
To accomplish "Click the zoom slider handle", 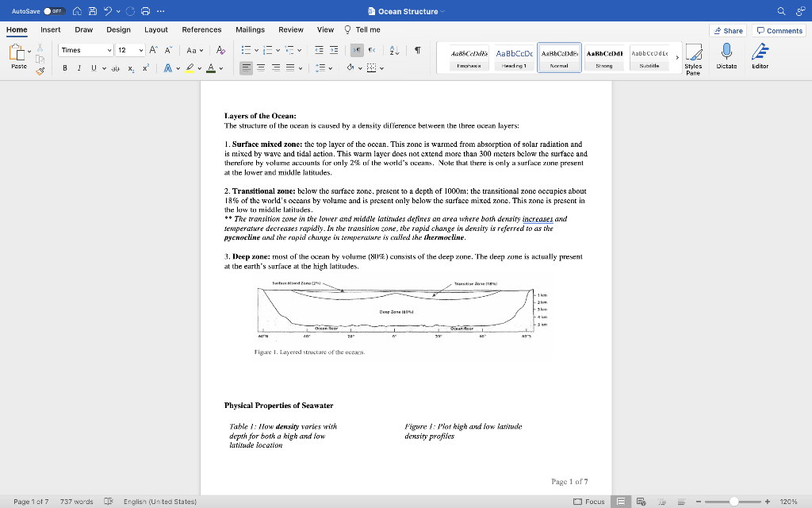I will click(x=733, y=502).
